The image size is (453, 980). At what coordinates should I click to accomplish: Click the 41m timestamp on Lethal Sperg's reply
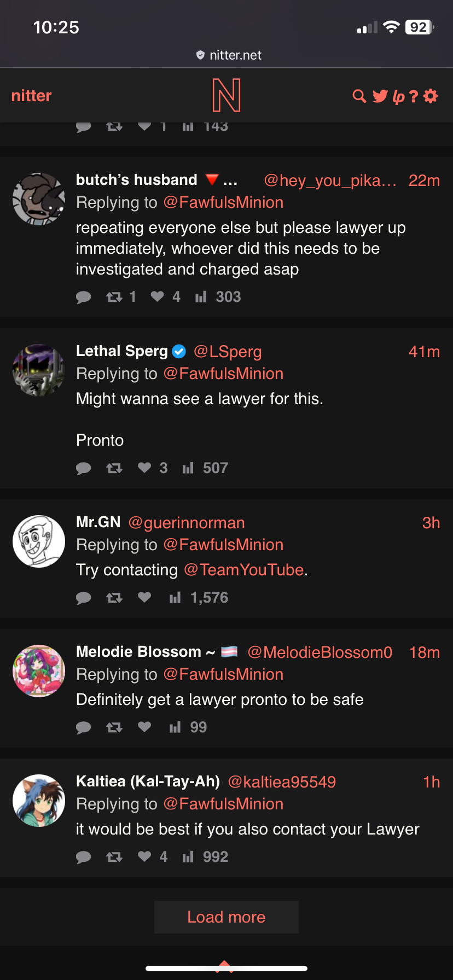click(x=424, y=352)
